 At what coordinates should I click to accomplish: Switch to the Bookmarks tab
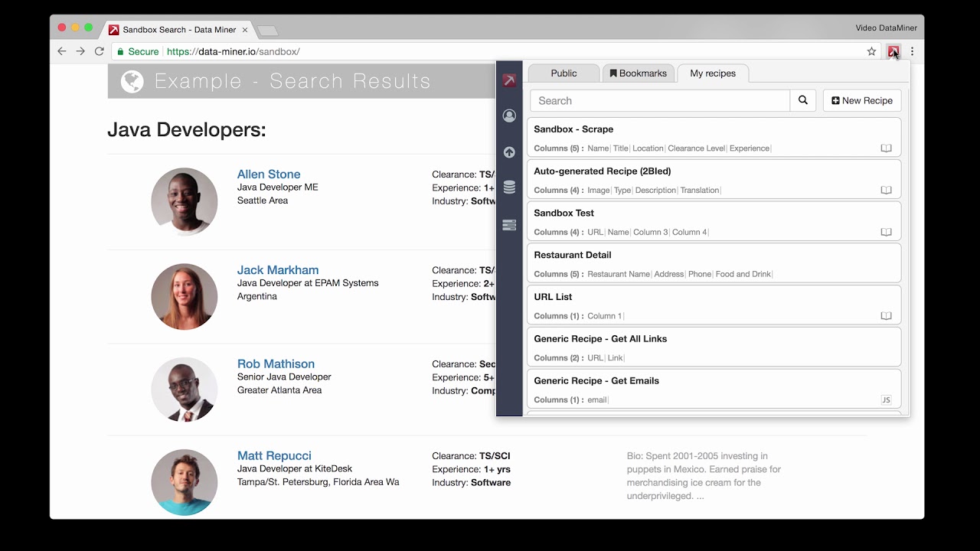638,73
